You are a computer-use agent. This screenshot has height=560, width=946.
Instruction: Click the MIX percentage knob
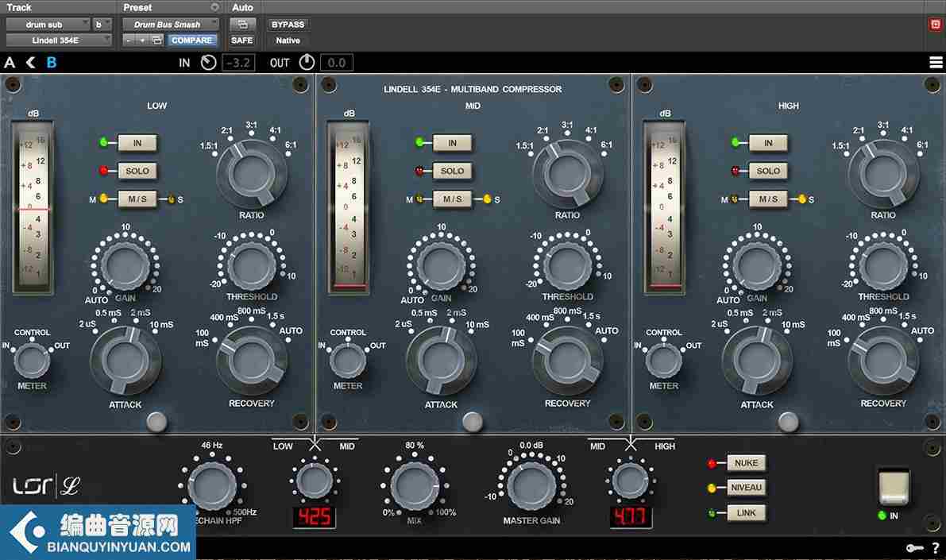[415, 486]
